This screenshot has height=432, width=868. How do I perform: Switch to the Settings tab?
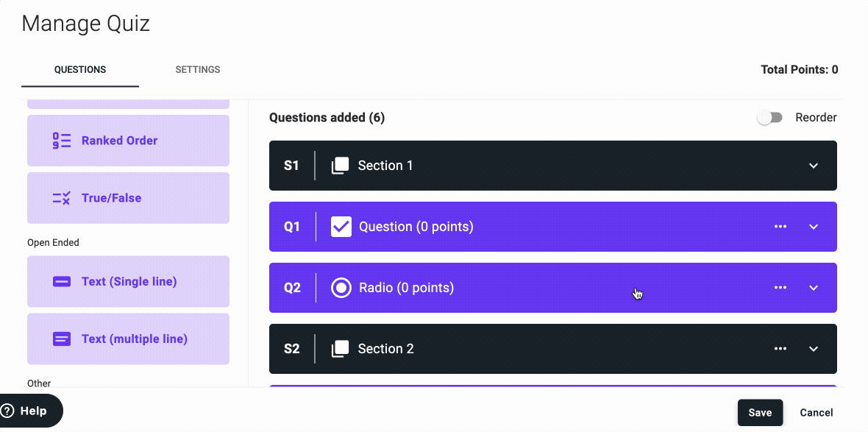pos(198,70)
